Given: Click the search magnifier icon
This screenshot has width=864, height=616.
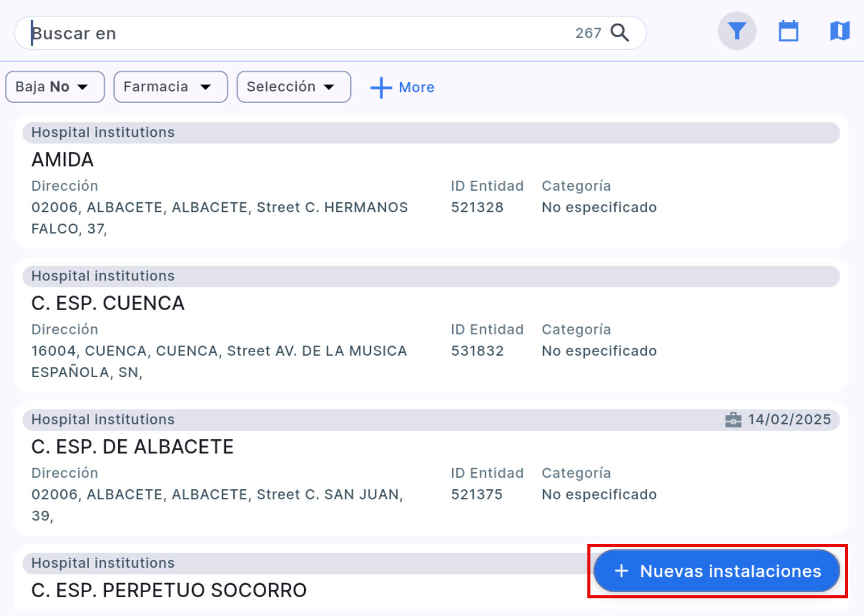Looking at the screenshot, I should (620, 33).
